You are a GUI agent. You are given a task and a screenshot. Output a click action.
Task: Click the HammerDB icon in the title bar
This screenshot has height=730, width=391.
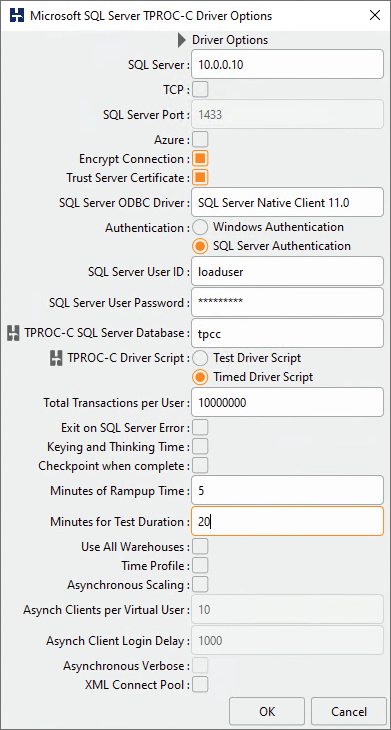pos(17,15)
